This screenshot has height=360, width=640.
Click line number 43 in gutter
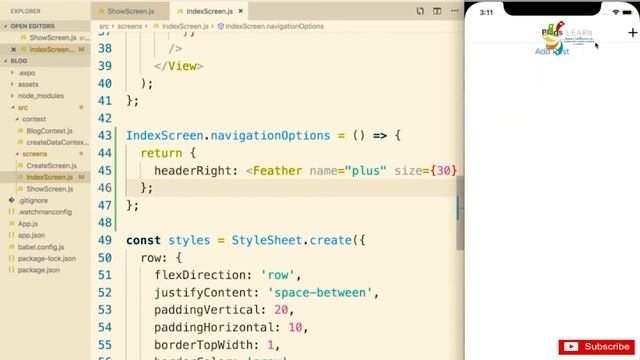point(105,136)
